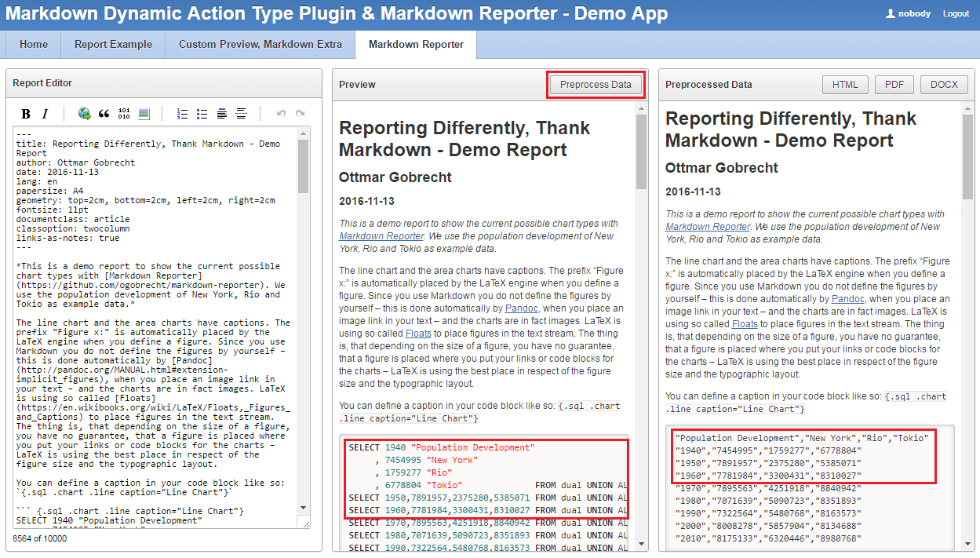Click the Preview panel scroll-down arrow
The image size is (980, 558).
641,544
